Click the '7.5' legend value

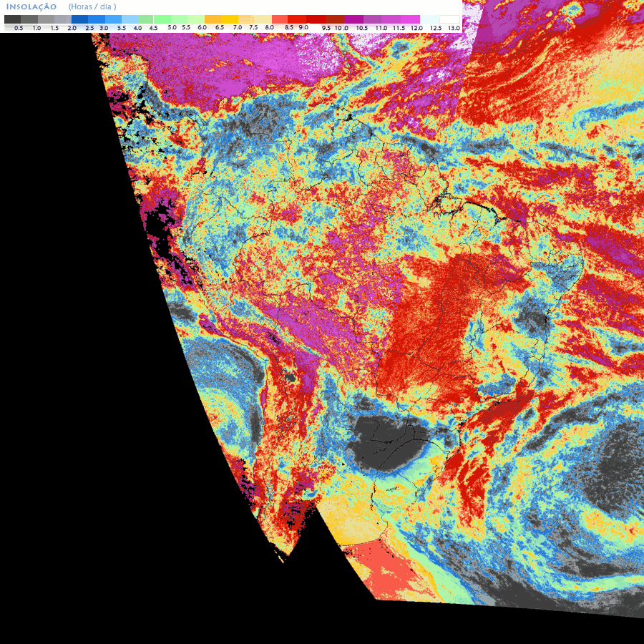pos(253,27)
